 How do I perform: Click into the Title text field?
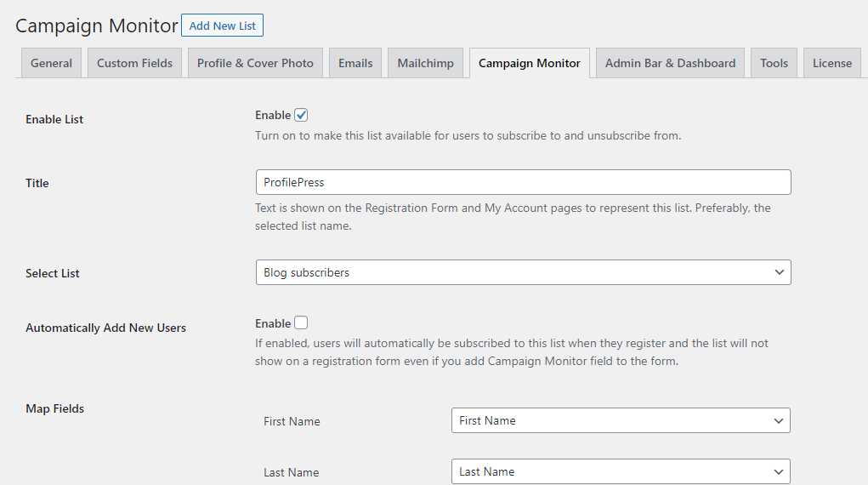point(523,182)
